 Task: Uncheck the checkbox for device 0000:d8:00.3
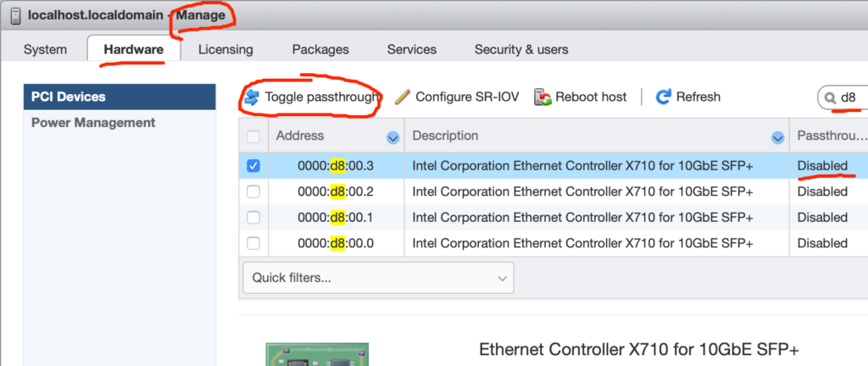tap(253, 166)
